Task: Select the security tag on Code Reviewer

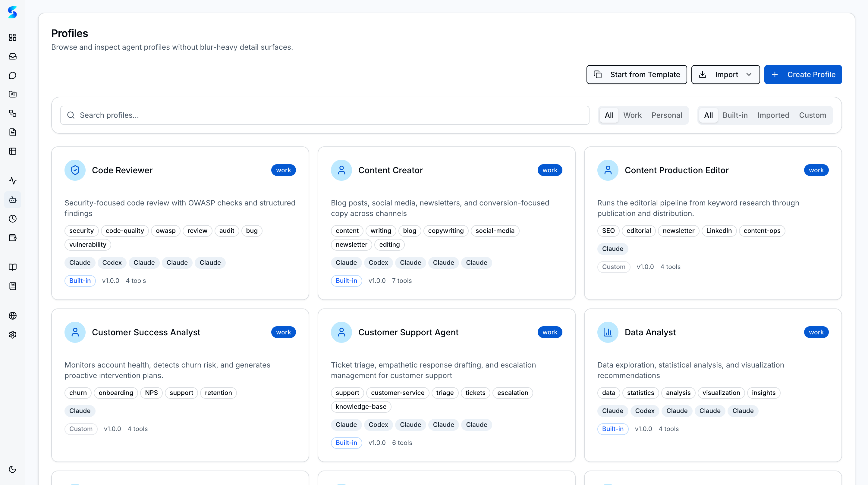Action: click(81, 230)
